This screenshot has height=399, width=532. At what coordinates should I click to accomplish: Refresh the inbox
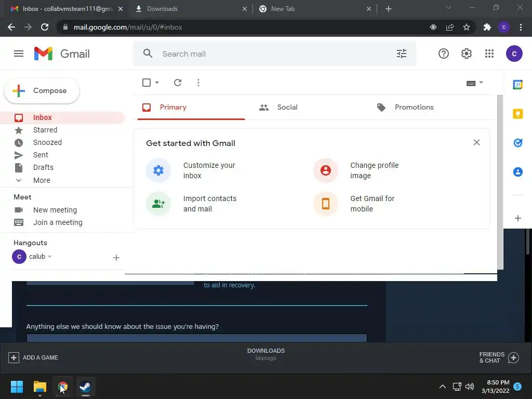178,83
